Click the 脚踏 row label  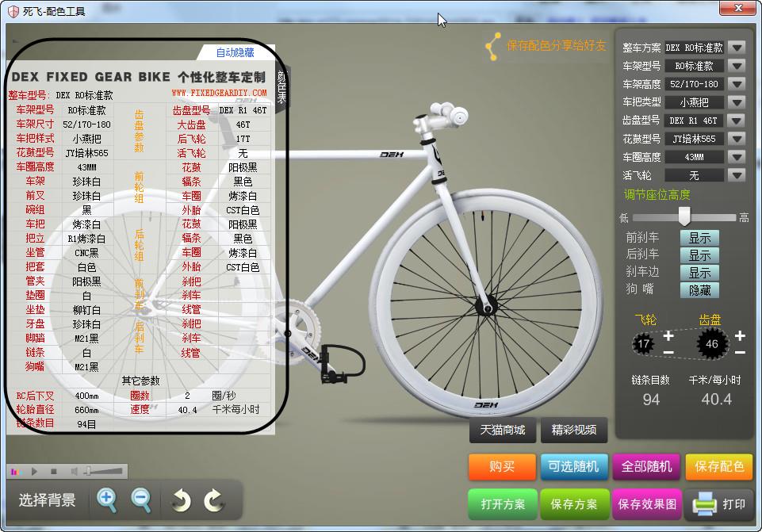[x=35, y=338]
